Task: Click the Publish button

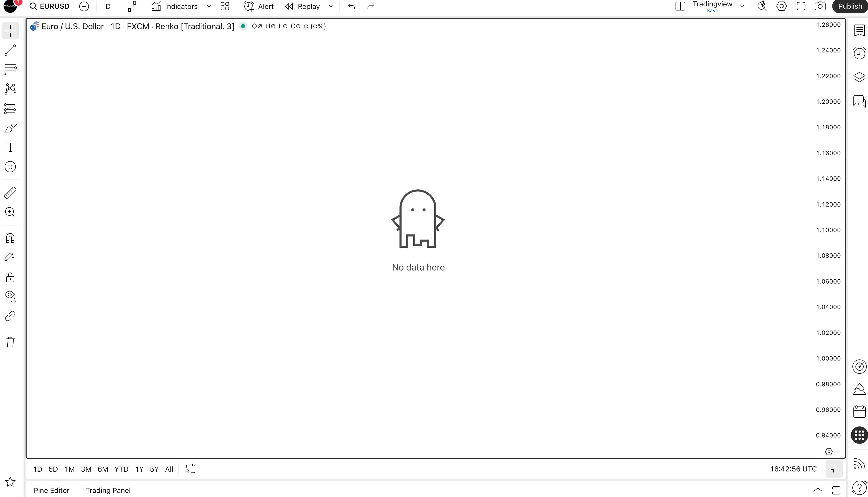Action: [x=850, y=6]
